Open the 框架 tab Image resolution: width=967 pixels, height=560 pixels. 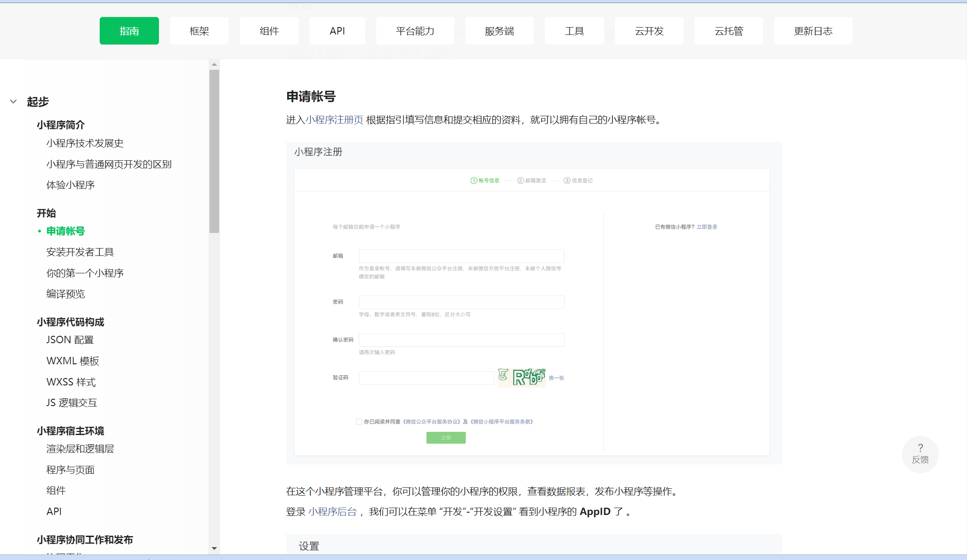(199, 31)
